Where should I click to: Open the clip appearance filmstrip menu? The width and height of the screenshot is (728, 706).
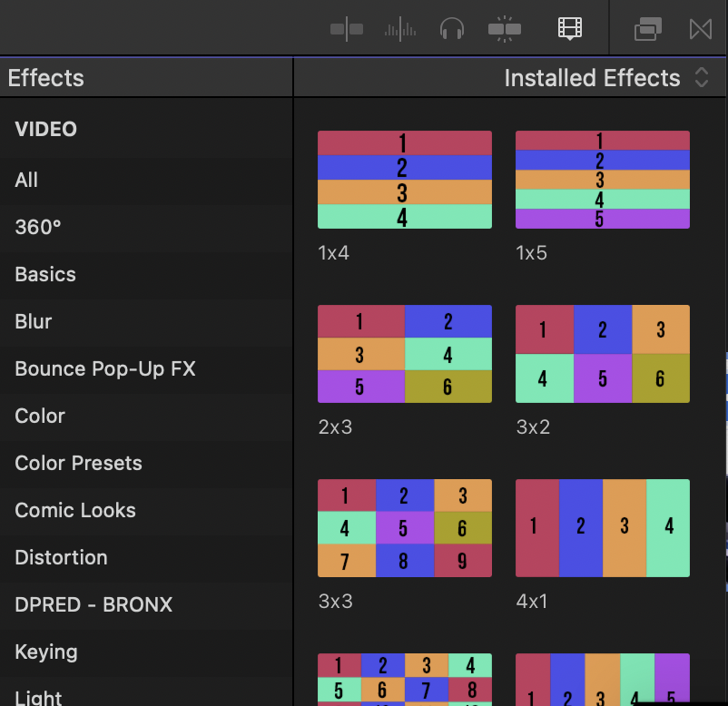pos(570,28)
